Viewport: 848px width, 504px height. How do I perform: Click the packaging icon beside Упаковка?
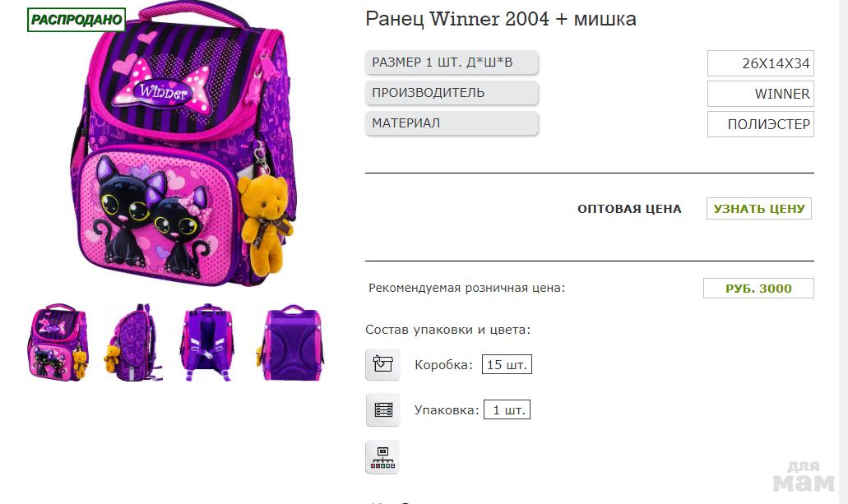pyautogui.click(x=383, y=409)
